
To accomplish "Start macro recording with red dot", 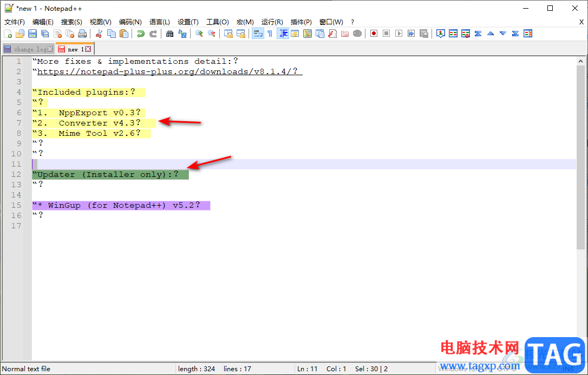I will [374, 34].
